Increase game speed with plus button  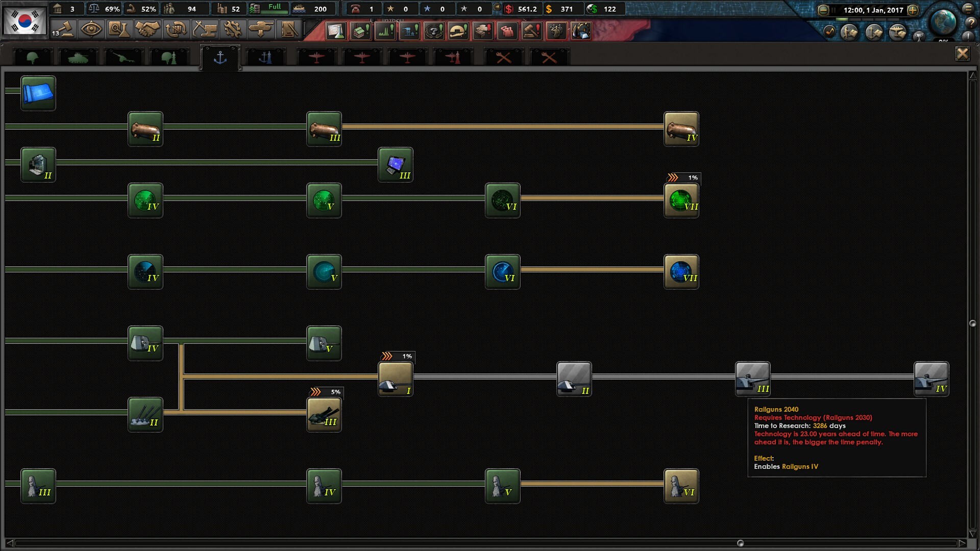pyautogui.click(x=913, y=10)
